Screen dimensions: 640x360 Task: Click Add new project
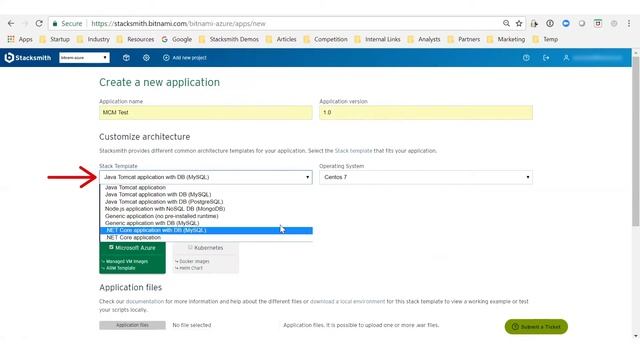(185, 58)
